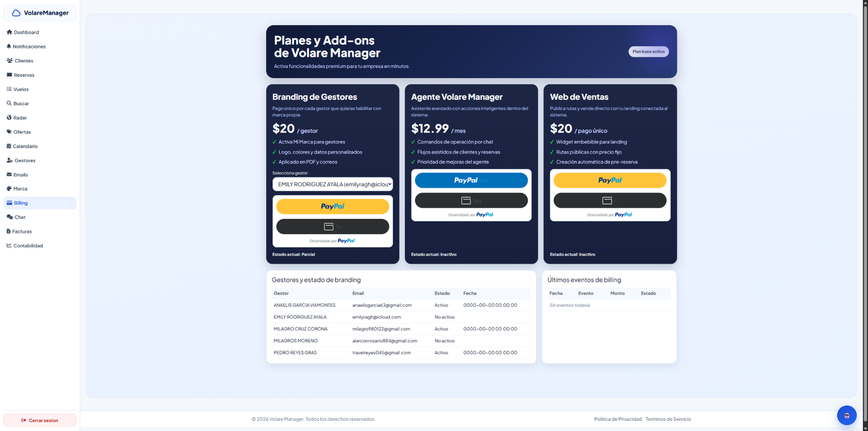Click emilyragh@icloud.com email cell
The width and height of the screenshot is (868, 431).
pos(376,317)
